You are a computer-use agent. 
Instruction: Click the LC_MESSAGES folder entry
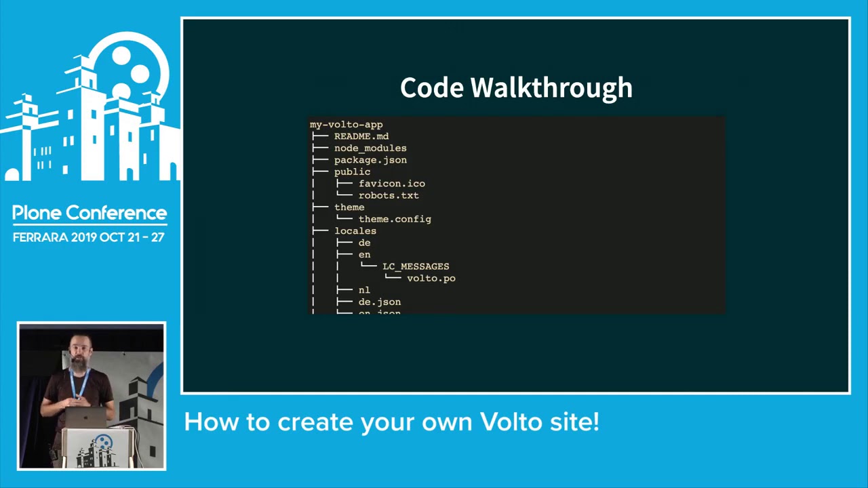point(416,266)
